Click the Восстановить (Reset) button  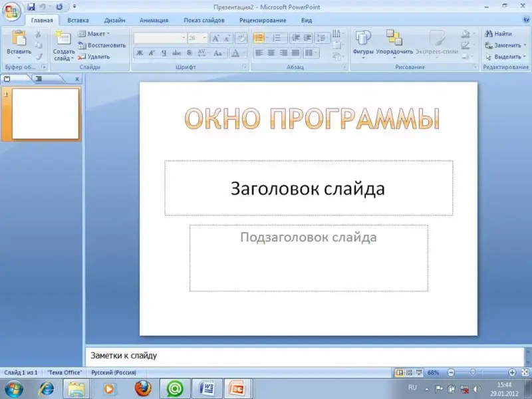(102, 45)
